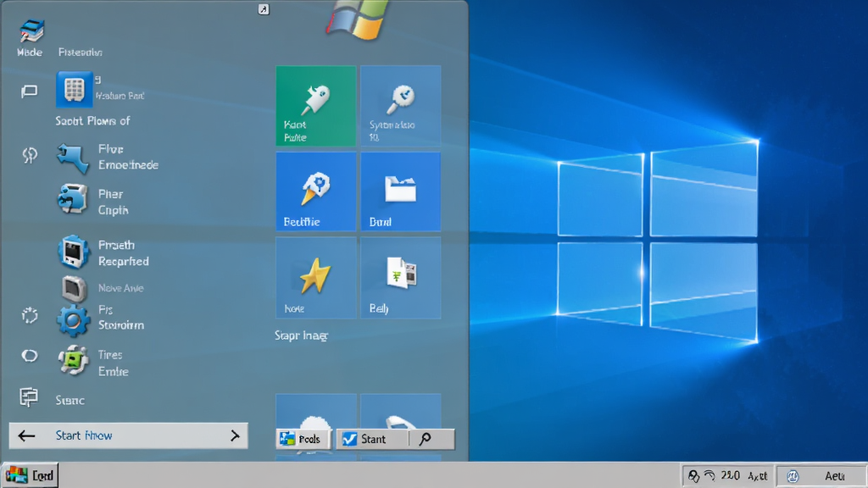The height and width of the screenshot is (488, 868).
Task: Click the chat bubble sidebar icon
Action: click(30, 91)
